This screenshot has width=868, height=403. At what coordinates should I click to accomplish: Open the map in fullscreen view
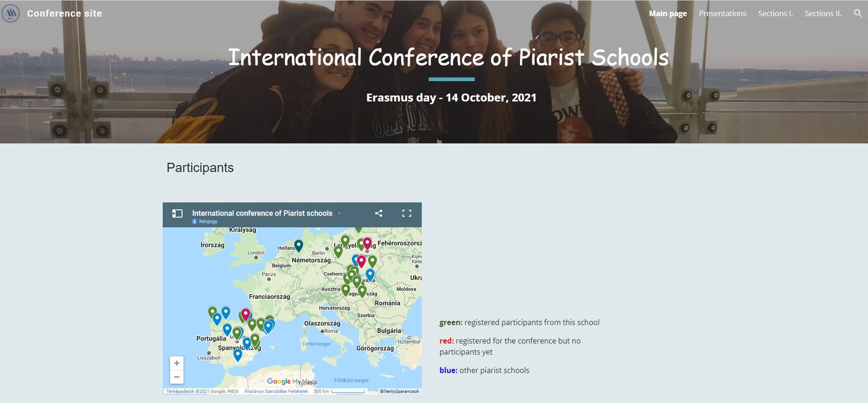click(x=407, y=213)
